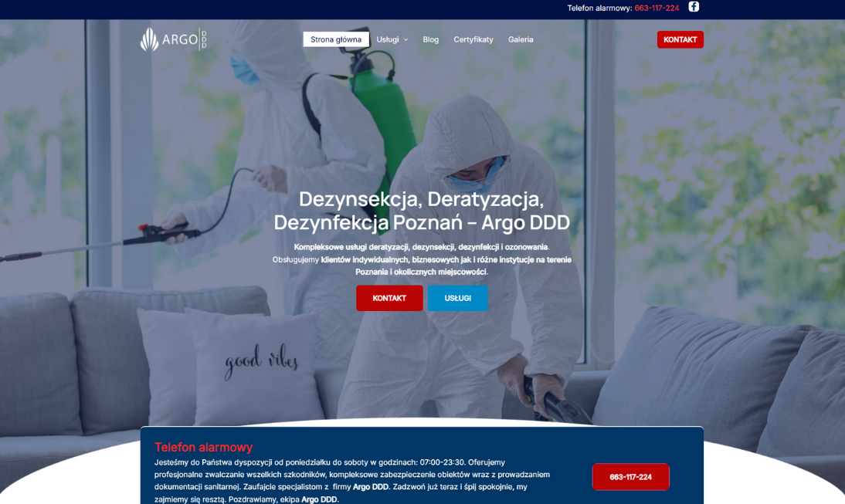Click the "Telefon alarmowy:" label in top bar
This screenshot has width=845, height=504.
pyautogui.click(x=599, y=8)
